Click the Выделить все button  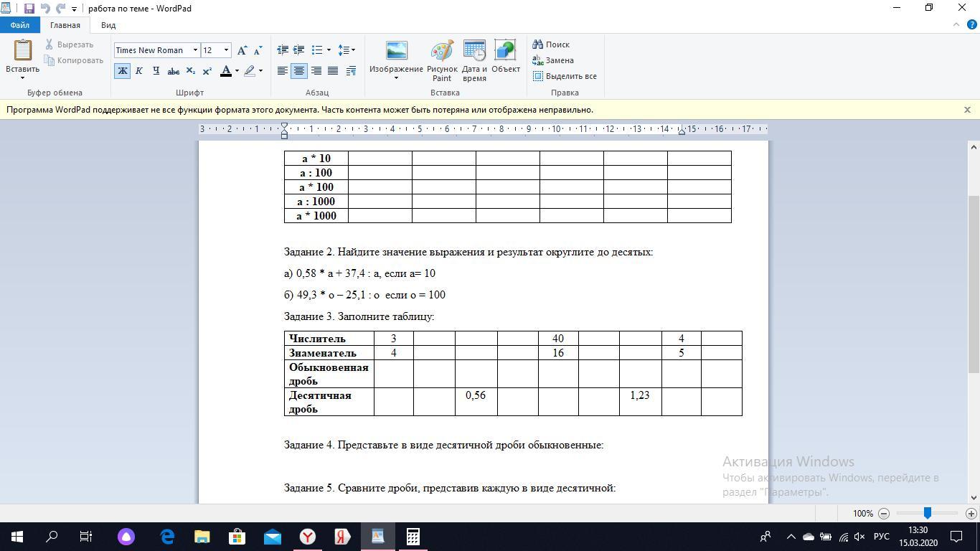click(x=565, y=76)
